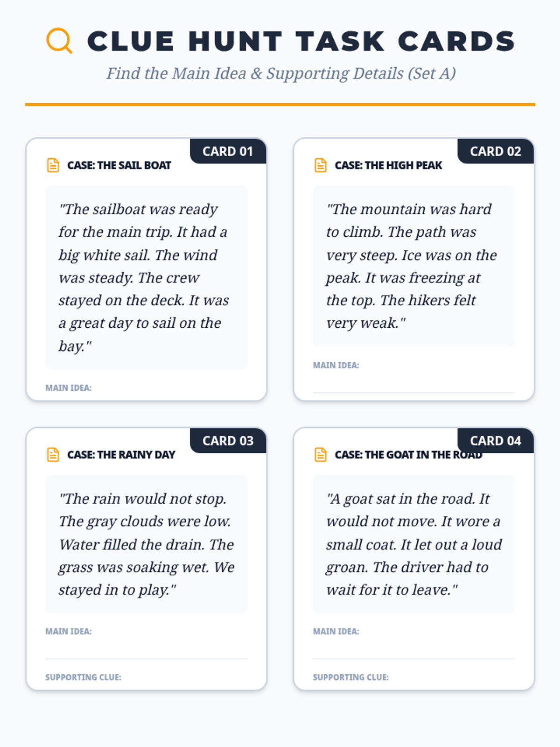The image size is (560, 747).
Task: Select the CARD 04 badge
Action: pos(496,441)
